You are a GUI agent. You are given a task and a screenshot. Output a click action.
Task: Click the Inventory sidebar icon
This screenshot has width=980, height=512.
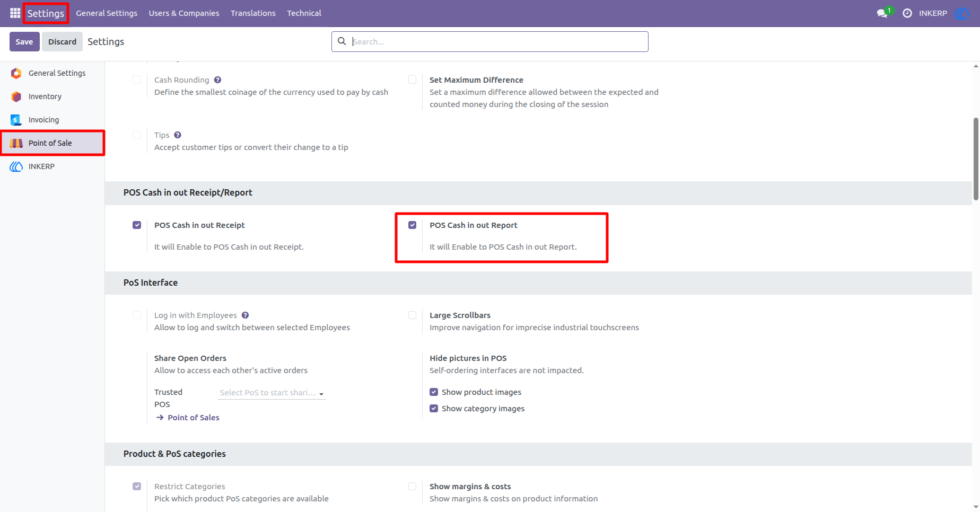pos(16,96)
